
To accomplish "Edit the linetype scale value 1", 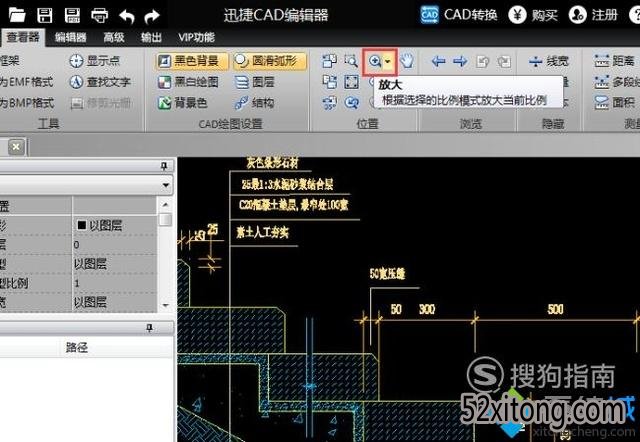I will (x=115, y=283).
